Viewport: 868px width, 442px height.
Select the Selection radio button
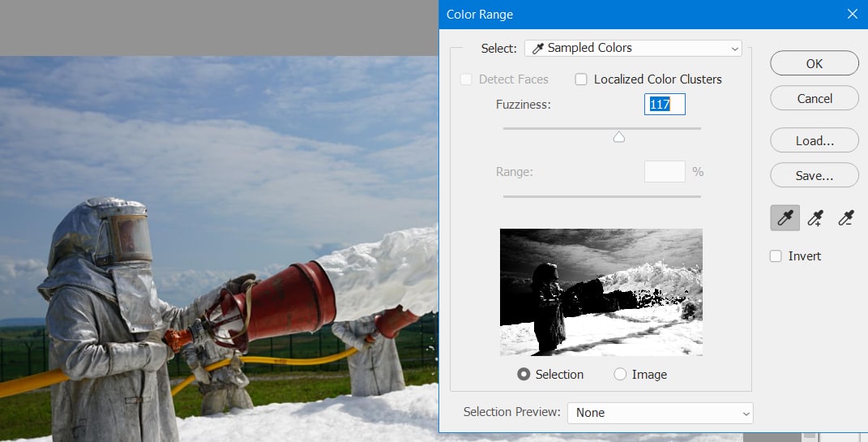(x=523, y=375)
